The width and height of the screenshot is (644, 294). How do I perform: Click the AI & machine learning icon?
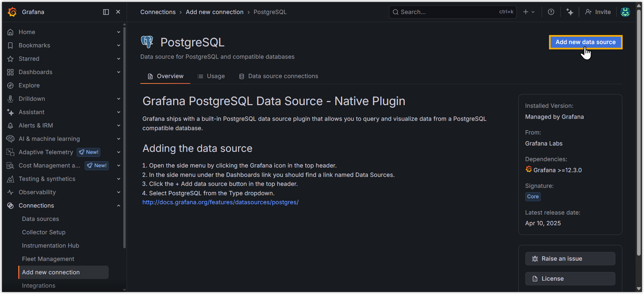pyautogui.click(x=10, y=139)
